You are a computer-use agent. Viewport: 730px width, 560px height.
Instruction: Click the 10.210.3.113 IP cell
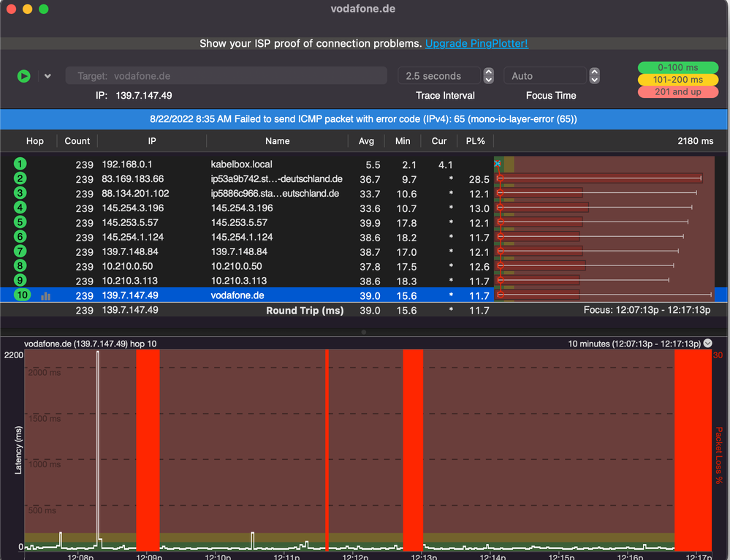point(130,281)
